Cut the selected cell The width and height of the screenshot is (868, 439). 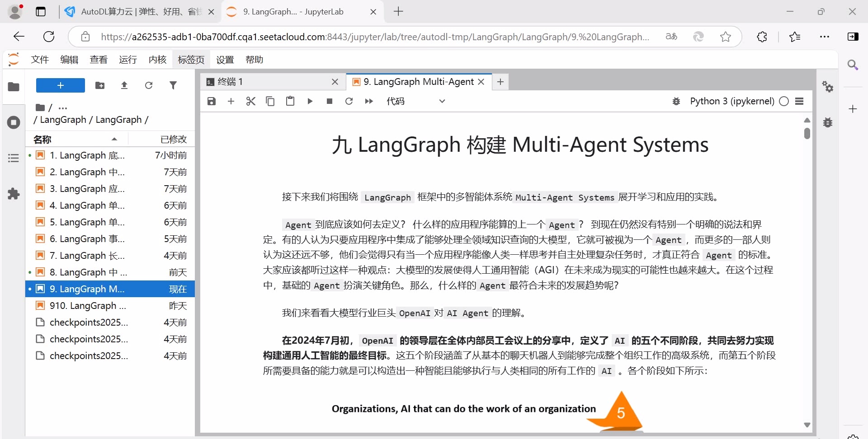[251, 101]
